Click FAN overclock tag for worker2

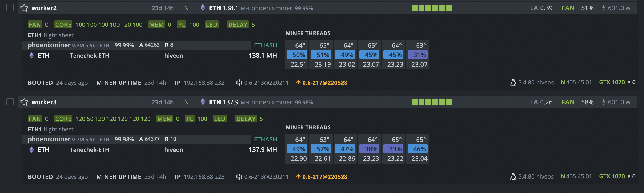[35, 24]
